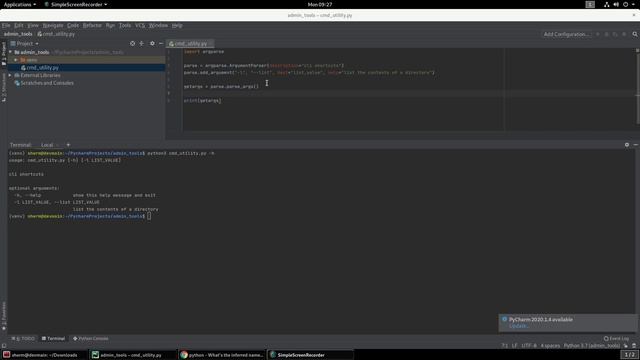Screen dimensions: 640x360
Task: Open the Project view dropdown
Action: [x=24, y=43]
